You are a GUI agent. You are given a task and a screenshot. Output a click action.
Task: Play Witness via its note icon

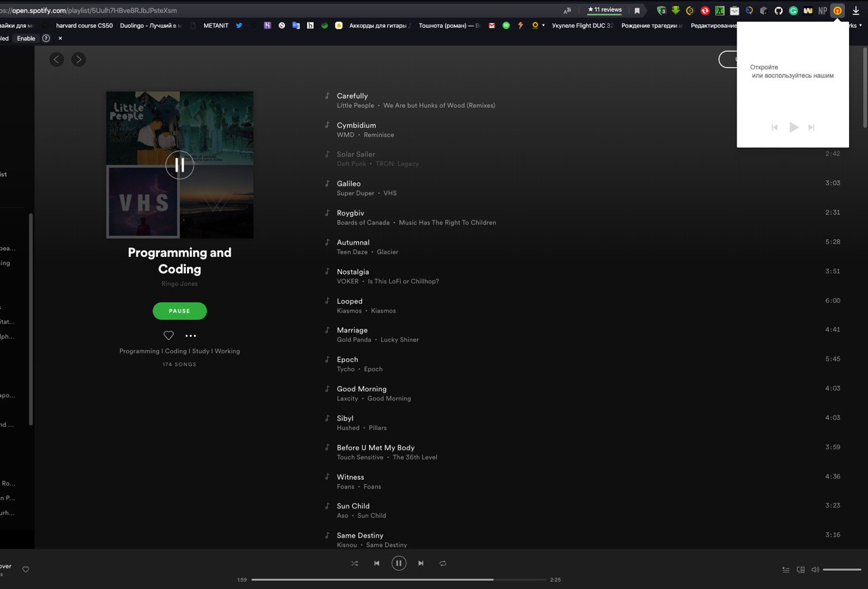(327, 476)
